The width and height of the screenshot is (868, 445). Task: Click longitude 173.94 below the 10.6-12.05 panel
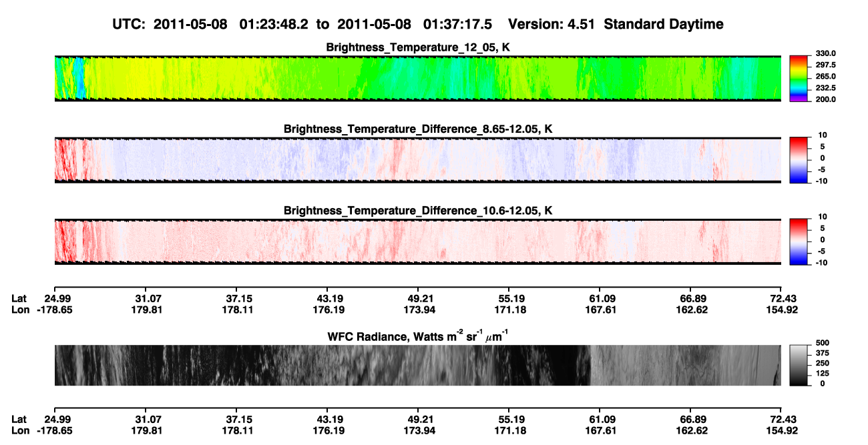(x=419, y=310)
